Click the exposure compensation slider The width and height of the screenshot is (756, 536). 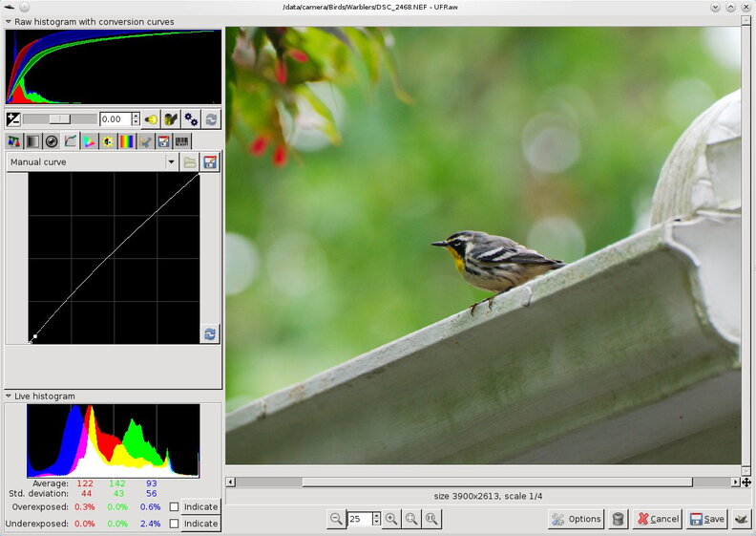(59, 119)
